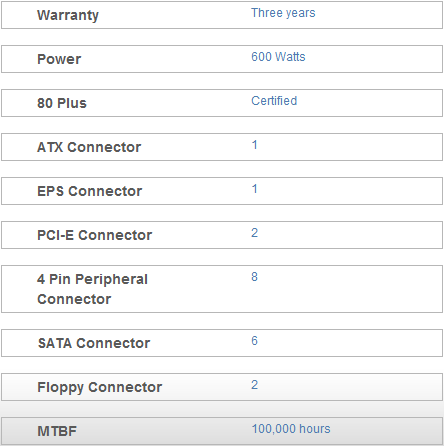Select the 600 Watts value text
444x446 pixels.
[278, 57]
